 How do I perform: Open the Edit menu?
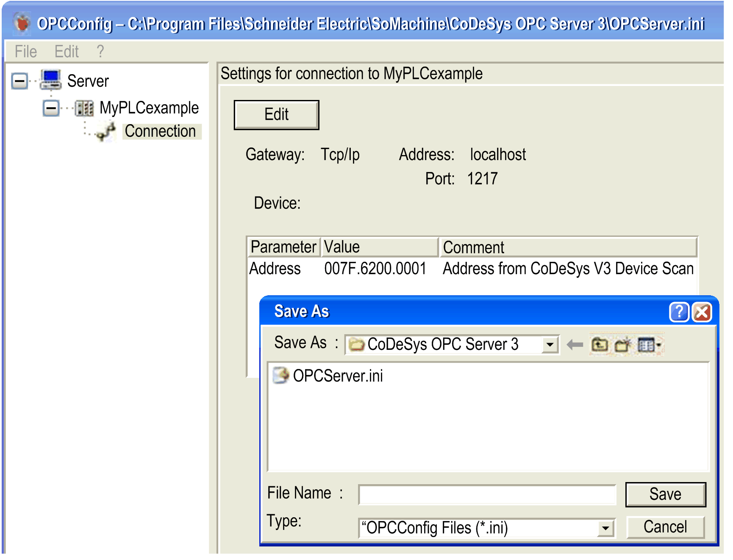coord(66,51)
